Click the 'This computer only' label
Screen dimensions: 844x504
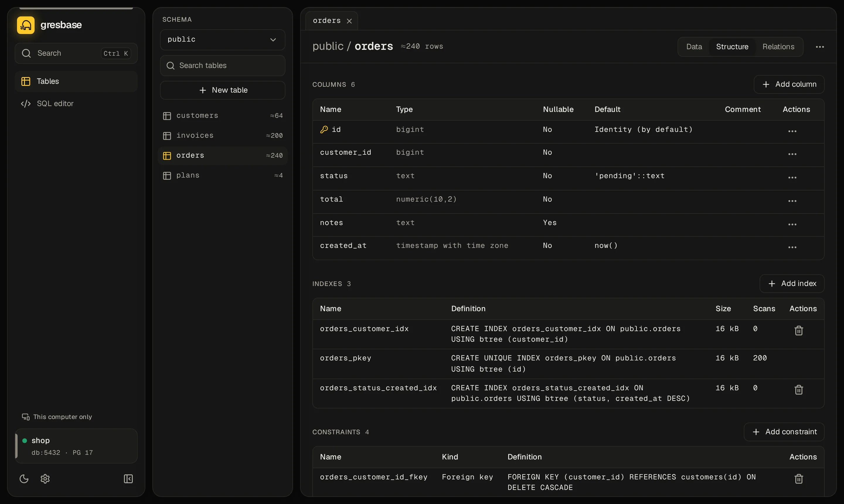point(62,417)
